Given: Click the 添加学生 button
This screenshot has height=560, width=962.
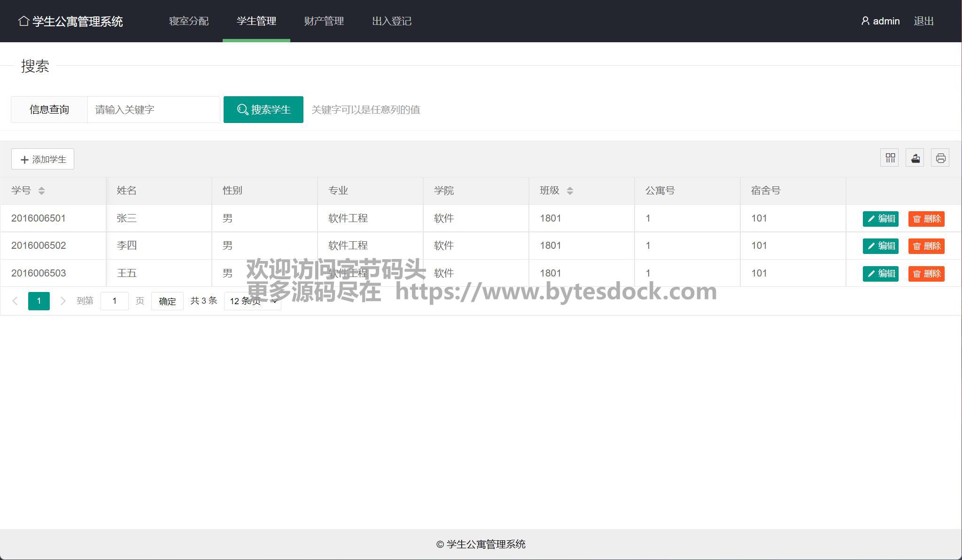Looking at the screenshot, I should 43,159.
